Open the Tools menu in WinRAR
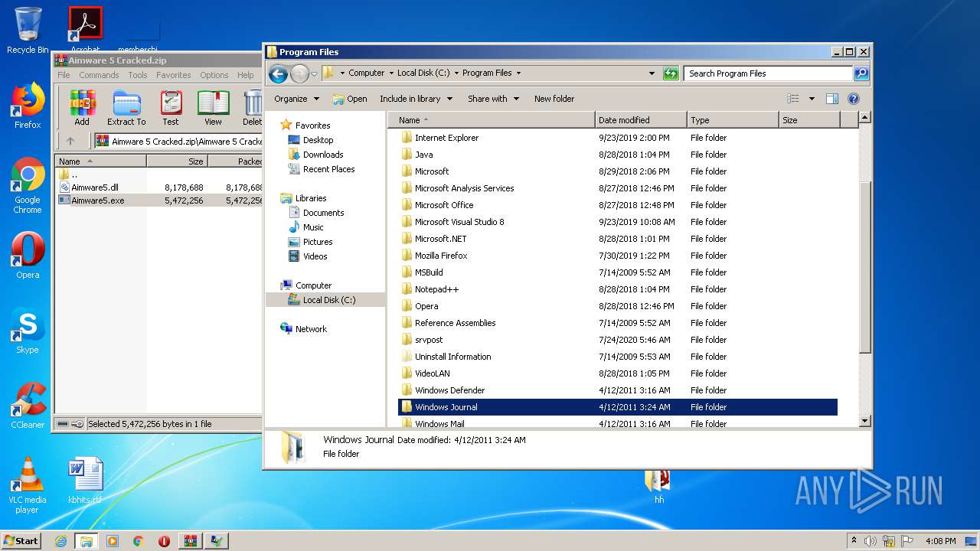The width and height of the screenshot is (980, 551). 138,75
